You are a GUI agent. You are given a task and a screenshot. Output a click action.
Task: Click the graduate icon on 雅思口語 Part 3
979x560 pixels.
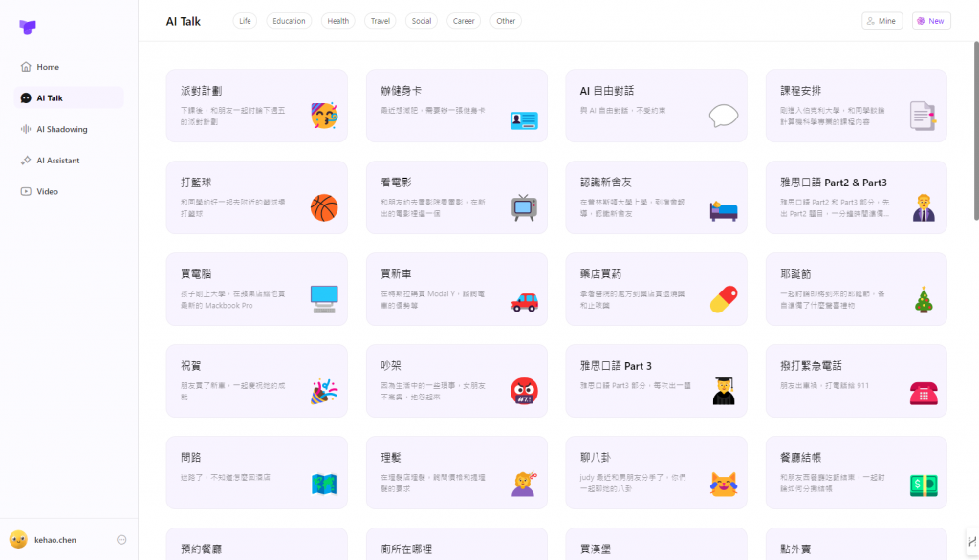pyautogui.click(x=724, y=392)
